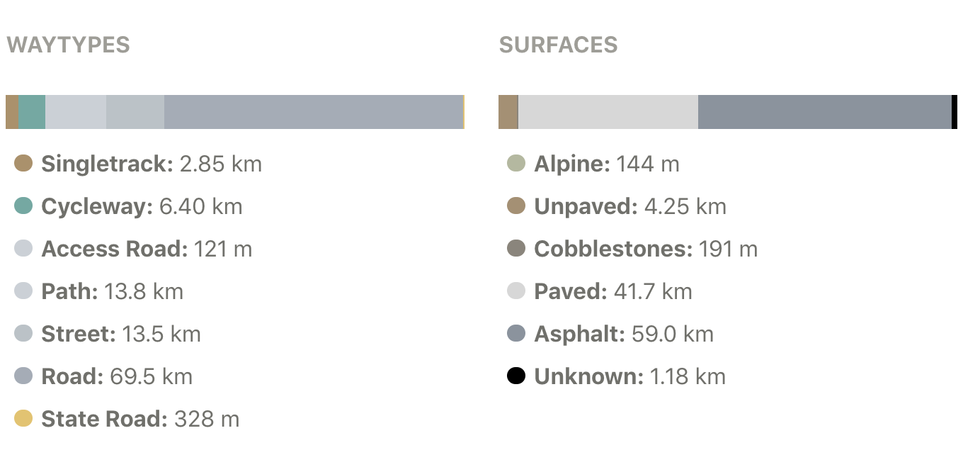This screenshot has height=472, width=980.
Task: Click the Alpine green legend dot
Action: [516, 164]
